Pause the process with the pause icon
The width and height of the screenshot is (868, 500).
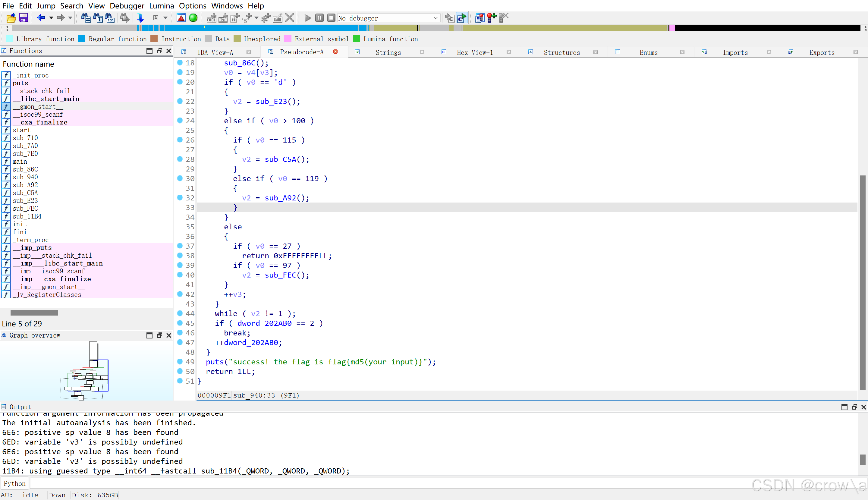(x=319, y=18)
